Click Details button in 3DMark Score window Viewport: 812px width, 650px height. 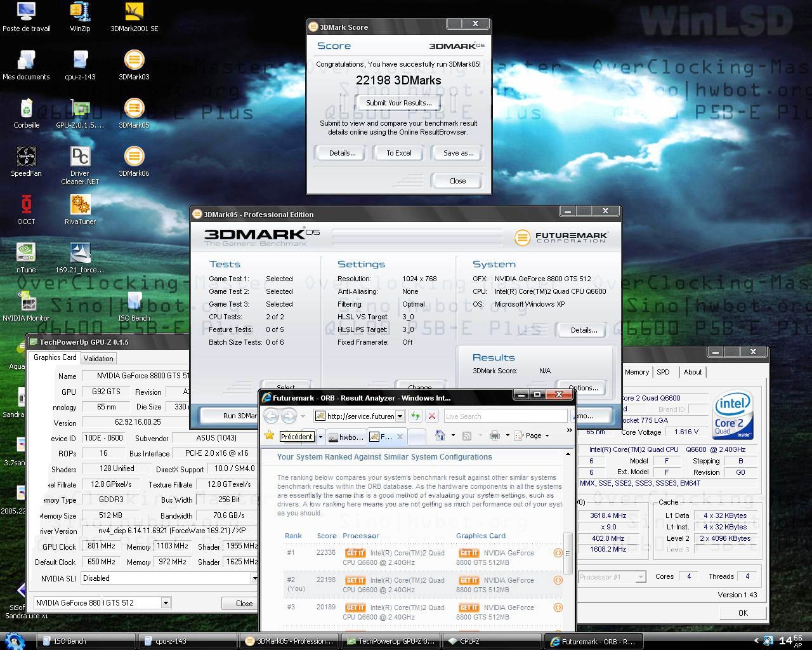tap(342, 153)
